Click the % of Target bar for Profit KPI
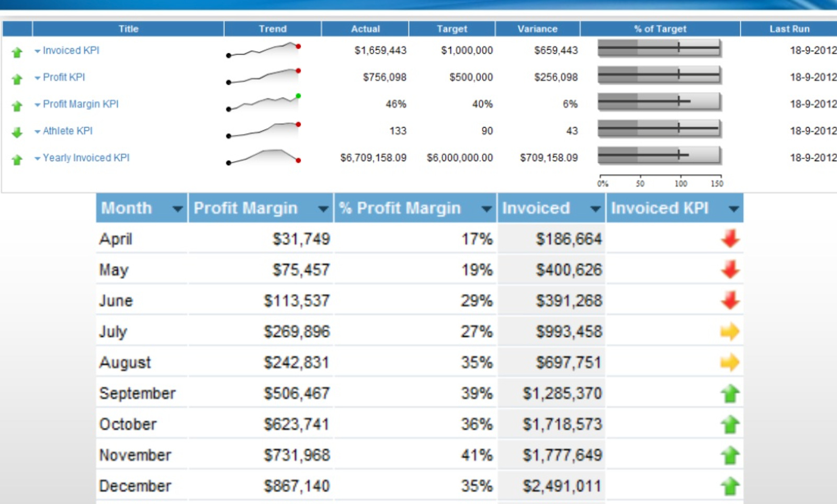Image resolution: width=837 pixels, height=504 pixels. (x=661, y=75)
